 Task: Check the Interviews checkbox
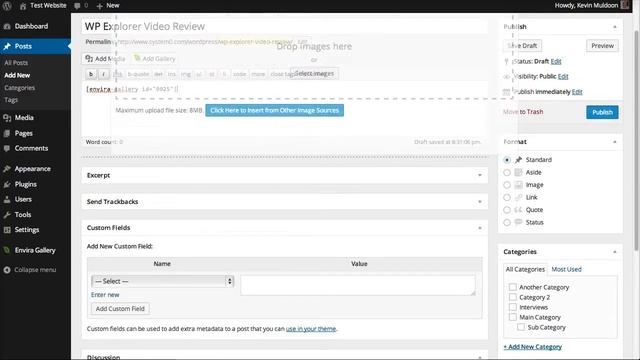(513, 307)
